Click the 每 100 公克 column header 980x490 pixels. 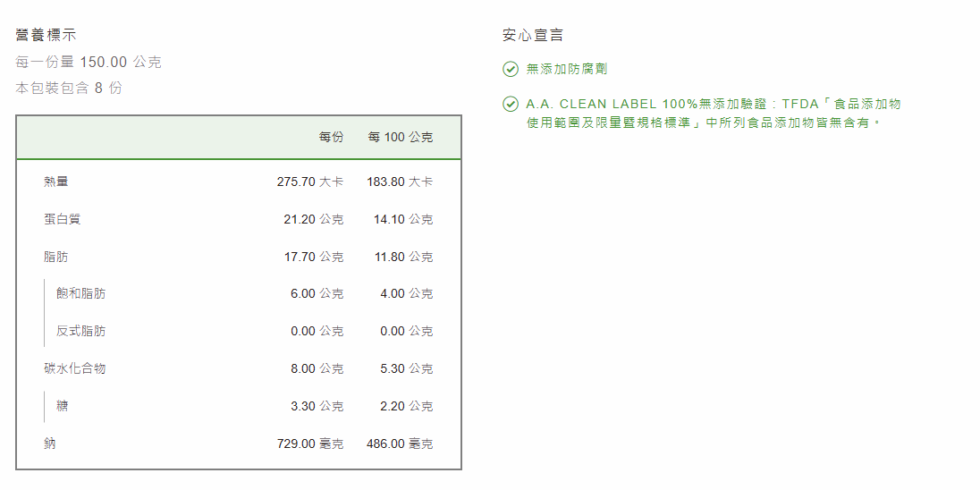click(401, 137)
